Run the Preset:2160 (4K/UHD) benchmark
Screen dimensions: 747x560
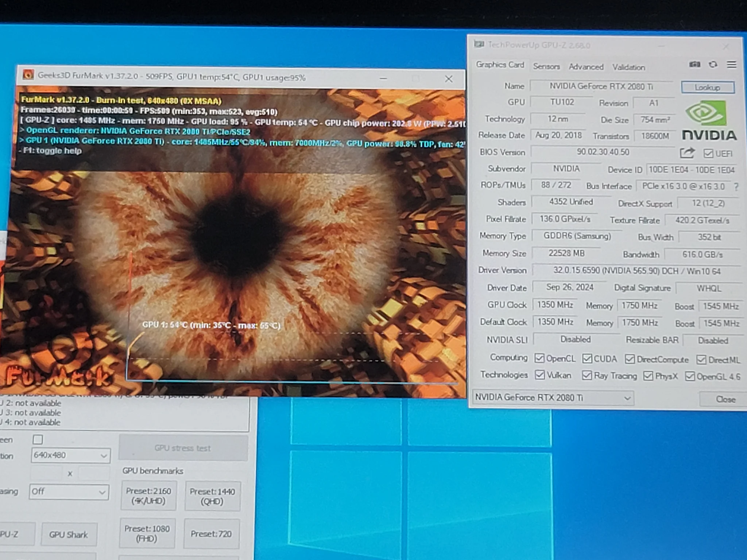[148, 496]
